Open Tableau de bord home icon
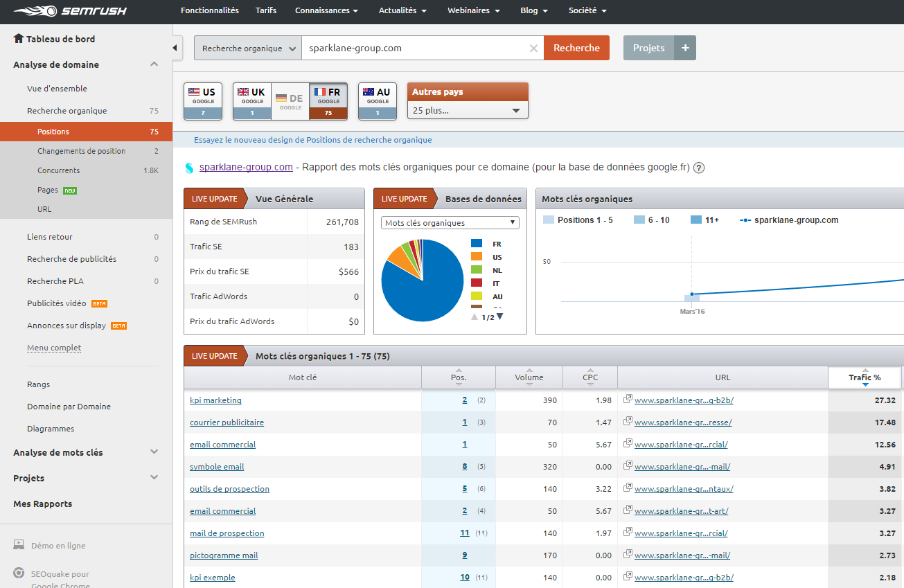The width and height of the screenshot is (904, 588). click(x=19, y=39)
